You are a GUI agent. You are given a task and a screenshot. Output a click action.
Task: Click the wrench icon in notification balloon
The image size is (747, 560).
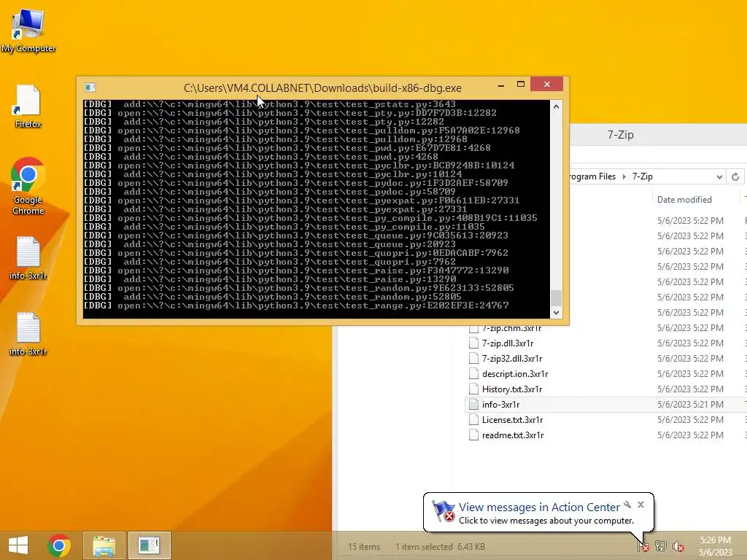point(627,505)
